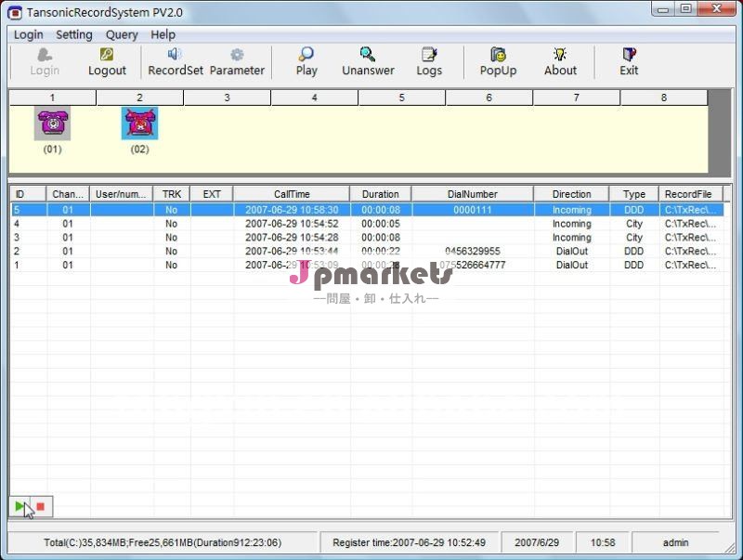Maximize the TansonicRecordSystem window
743x560 pixels.
tap(685, 9)
